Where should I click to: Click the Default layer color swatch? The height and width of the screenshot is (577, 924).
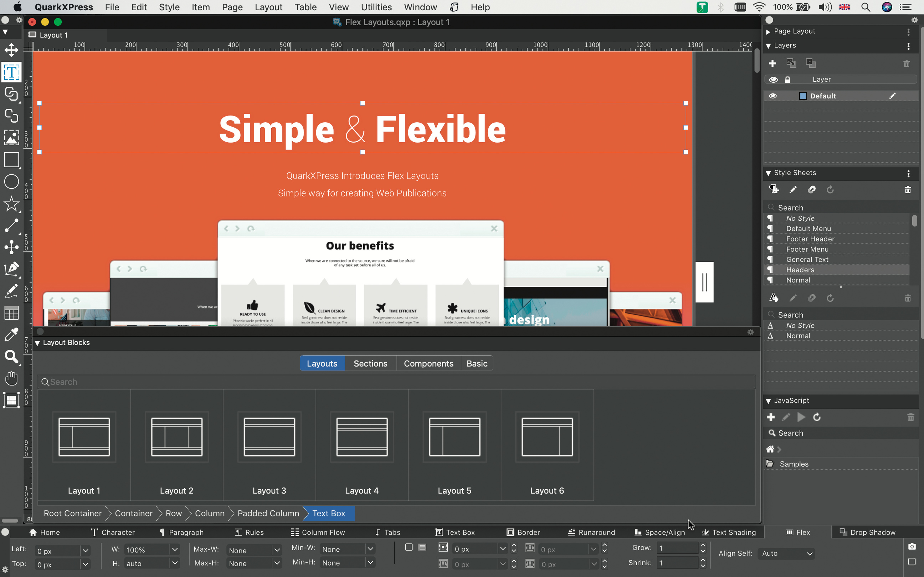803,96
